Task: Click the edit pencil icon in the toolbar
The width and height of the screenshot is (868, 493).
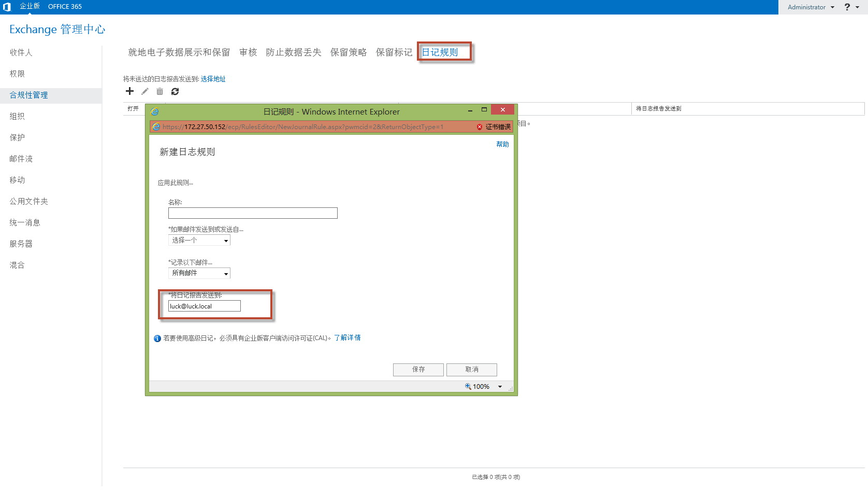Action: tap(145, 91)
